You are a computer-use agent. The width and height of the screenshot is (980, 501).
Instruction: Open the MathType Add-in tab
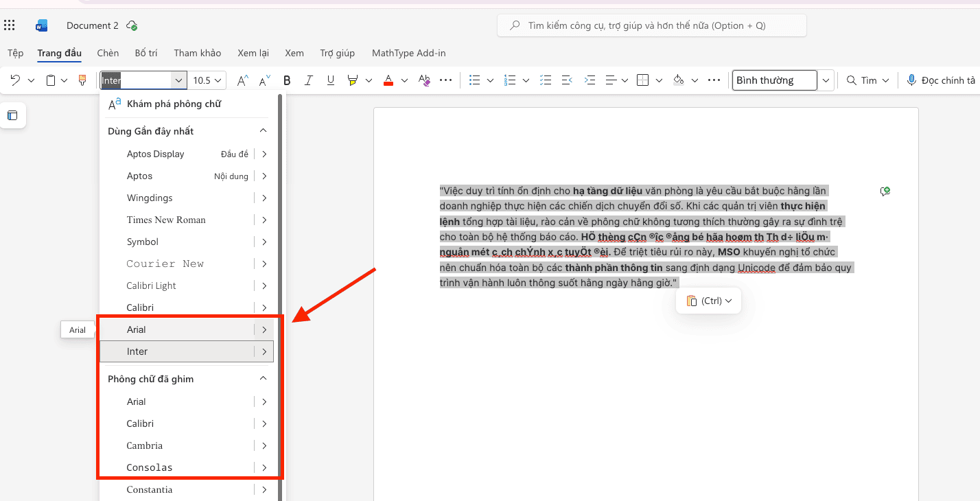tap(408, 52)
